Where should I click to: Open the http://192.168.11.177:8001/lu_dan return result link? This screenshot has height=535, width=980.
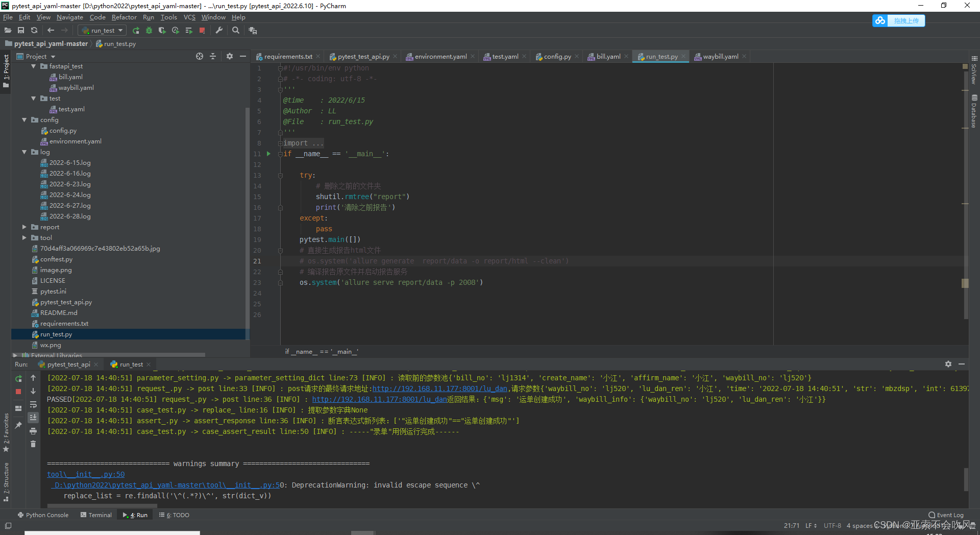(380, 399)
